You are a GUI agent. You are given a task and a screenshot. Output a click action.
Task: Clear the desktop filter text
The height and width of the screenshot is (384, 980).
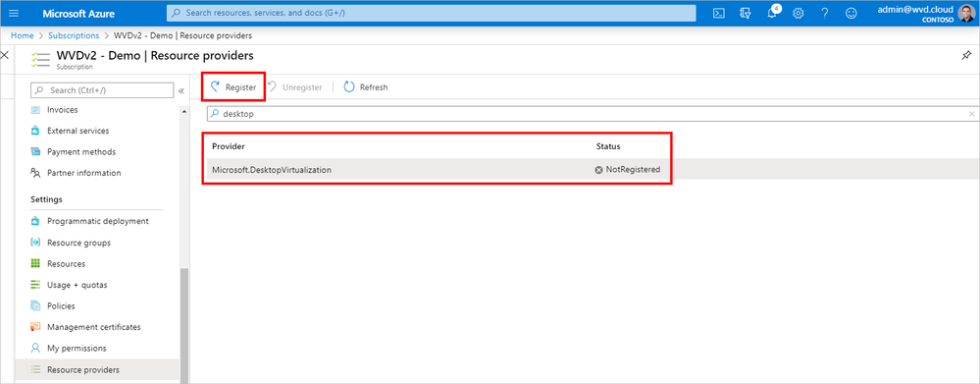971,114
